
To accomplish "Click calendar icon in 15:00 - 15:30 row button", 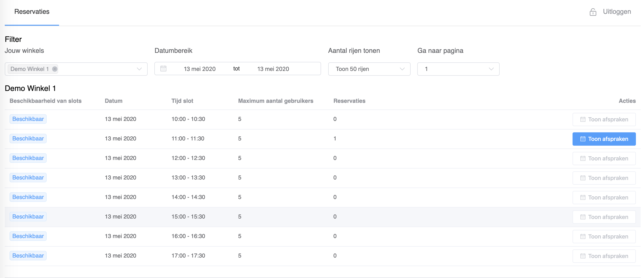I will click(583, 217).
